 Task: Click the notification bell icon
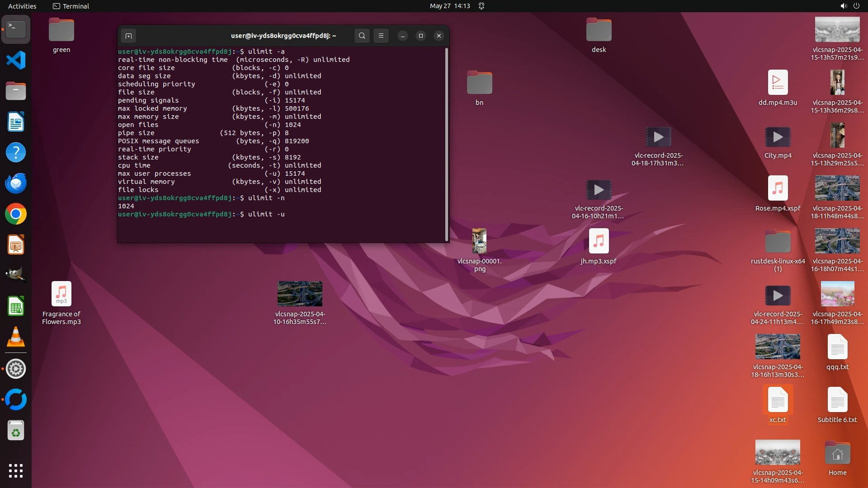coord(481,6)
